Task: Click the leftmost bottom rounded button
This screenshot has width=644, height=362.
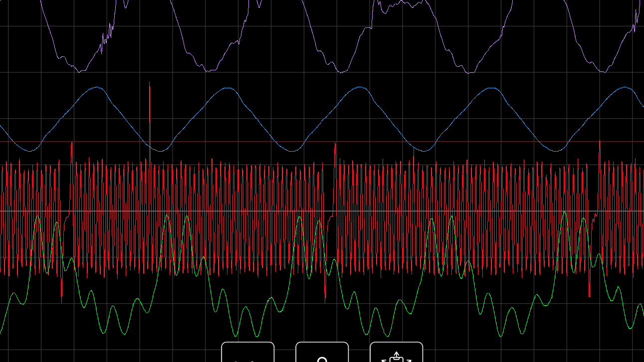Action: click(247, 353)
